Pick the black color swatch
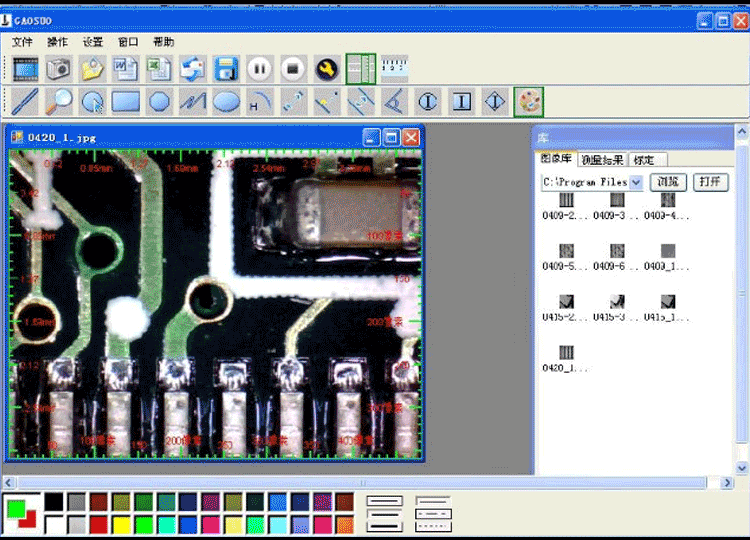Viewport: 750px width, 540px height. tap(54, 502)
